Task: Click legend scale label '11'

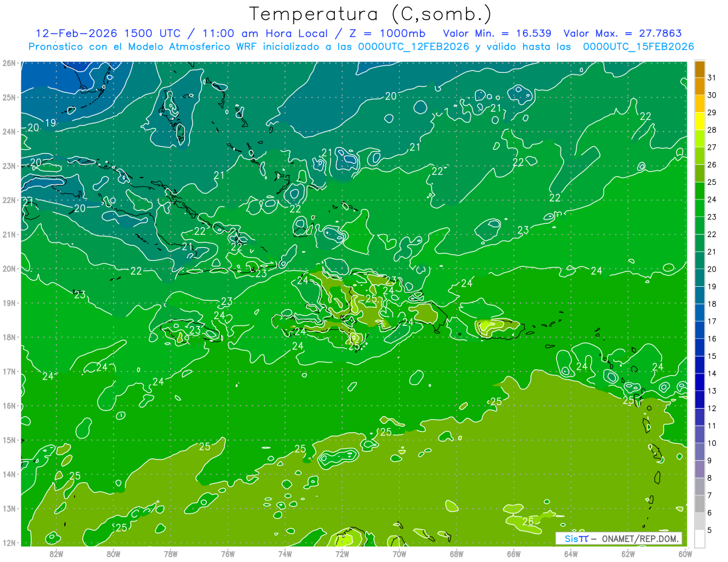Action: 712,426
